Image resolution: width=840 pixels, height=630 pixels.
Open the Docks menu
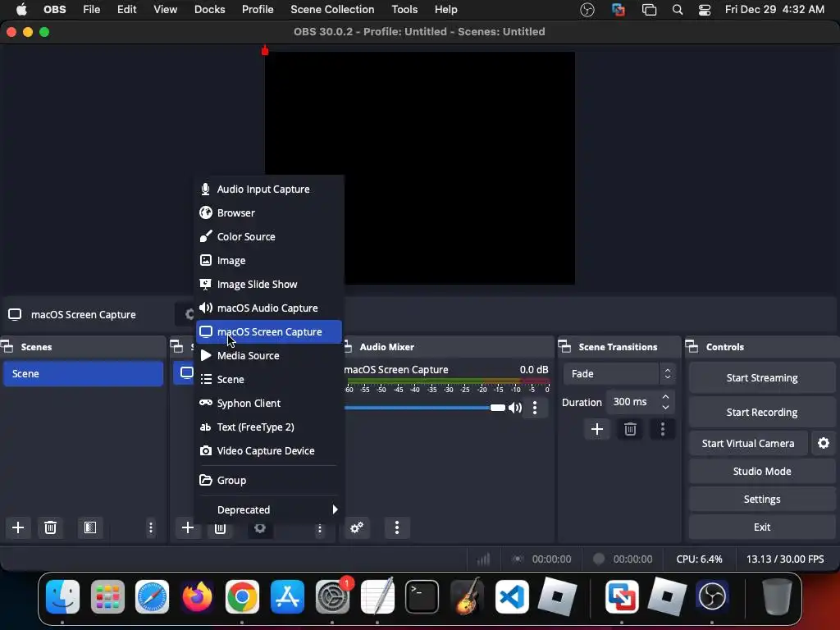[x=209, y=10]
